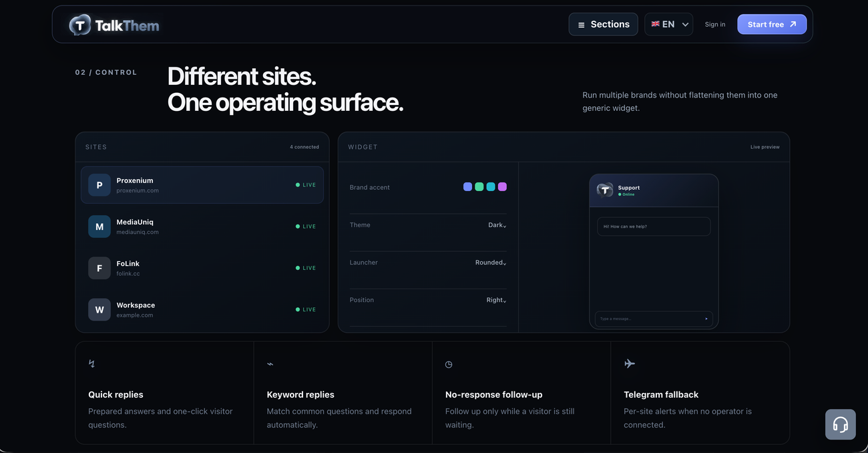Click the mediauniq.com domain text
The image size is (868, 453).
coord(138,232)
